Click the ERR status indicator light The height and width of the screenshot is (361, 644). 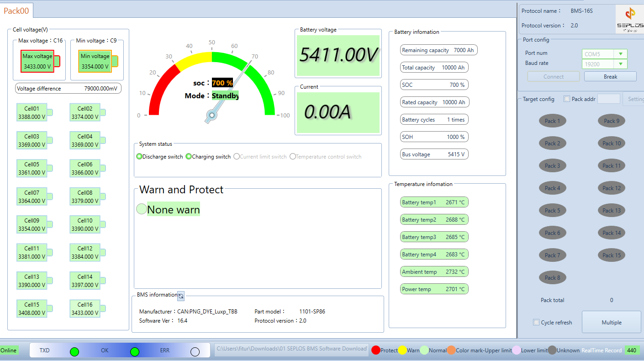[195, 351]
